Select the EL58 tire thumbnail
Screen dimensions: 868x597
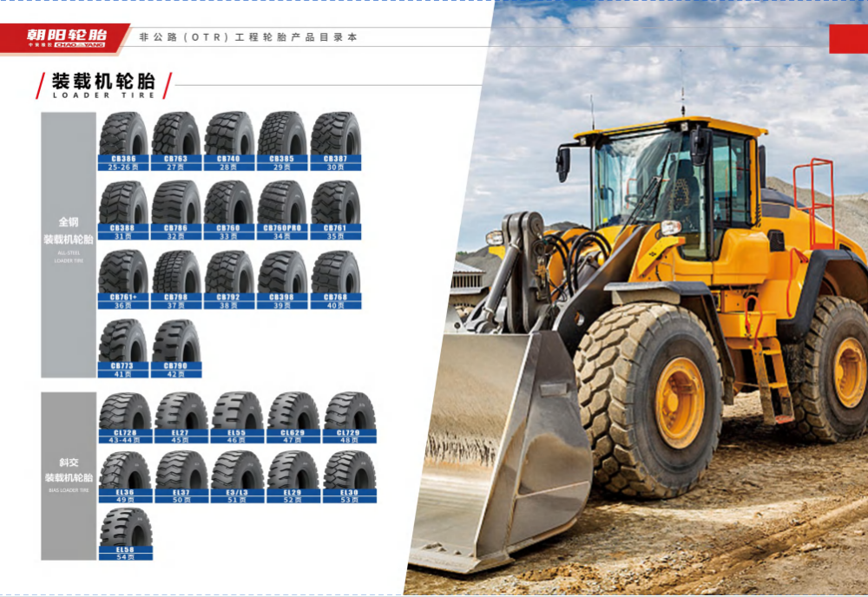126,528
